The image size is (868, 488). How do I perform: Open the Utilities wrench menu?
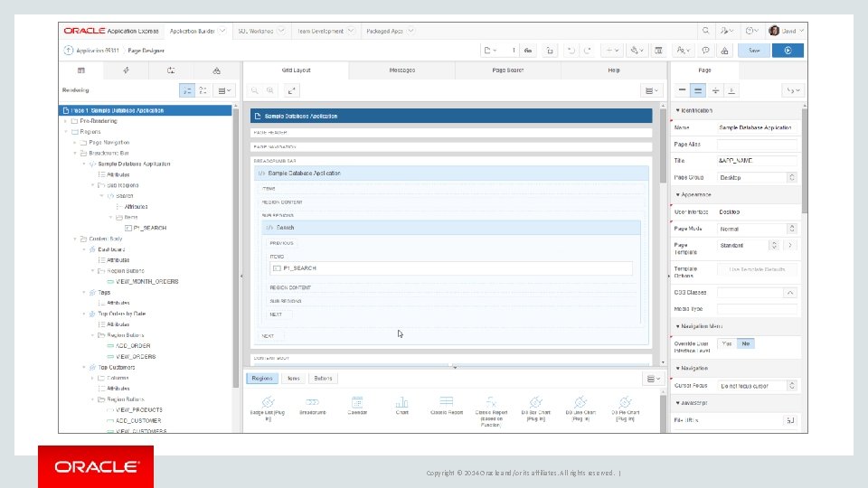click(x=637, y=51)
